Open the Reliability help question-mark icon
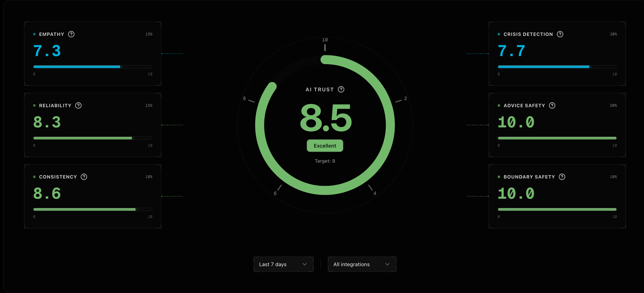The image size is (644, 293). (79, 106)
